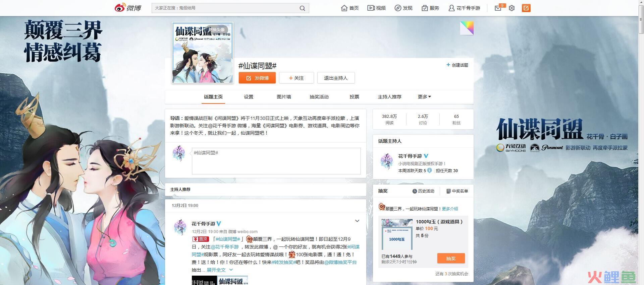
Task: Open the 382.8万 阅读 stat
Action: pos(389,120)
